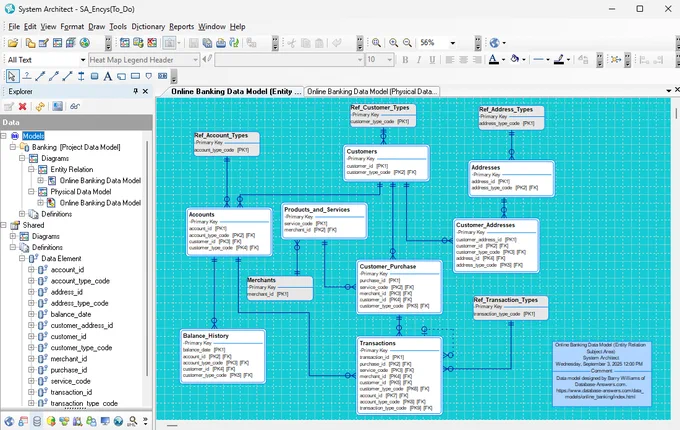
Task: Open a file with the folder icon
Action: tap(13, 42)
